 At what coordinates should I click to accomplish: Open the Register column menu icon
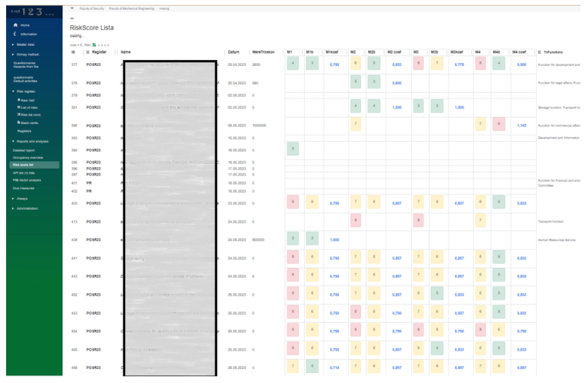(x=88, y=52)
